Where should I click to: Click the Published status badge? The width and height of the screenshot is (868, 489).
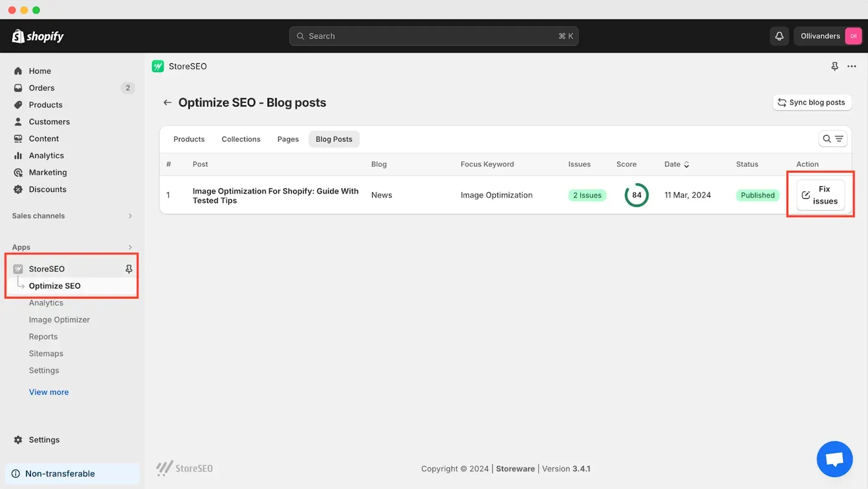[758, 195]
